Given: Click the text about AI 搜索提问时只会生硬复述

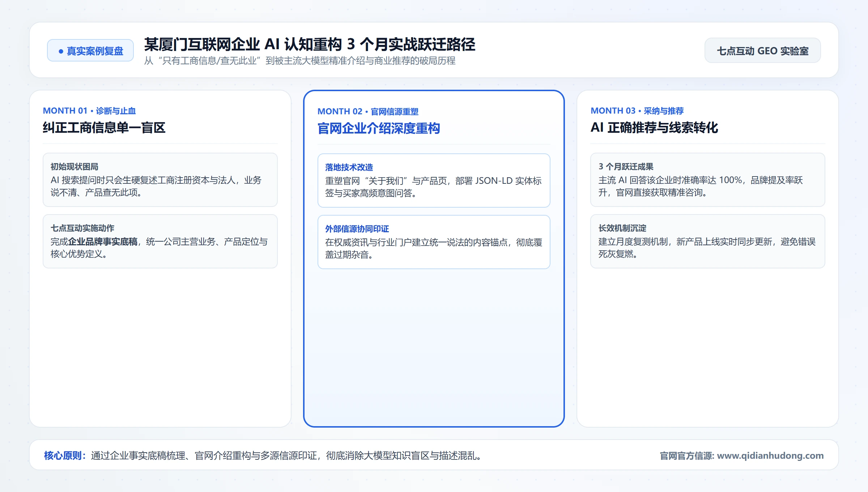Looking at the screenshot, I should click(156, 186).
